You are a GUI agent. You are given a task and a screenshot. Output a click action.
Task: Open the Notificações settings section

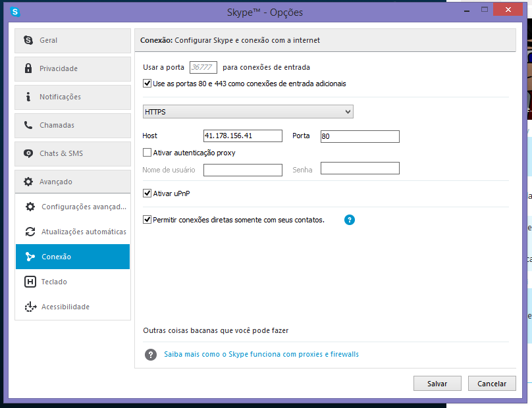pyautogui.click(x=72, y=97)
